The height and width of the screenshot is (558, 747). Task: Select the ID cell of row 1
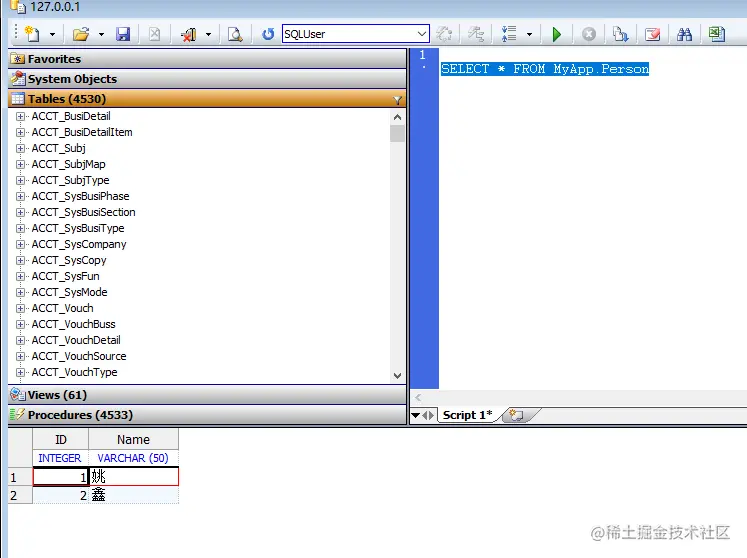pyautogui.click(x=61, y=477)
